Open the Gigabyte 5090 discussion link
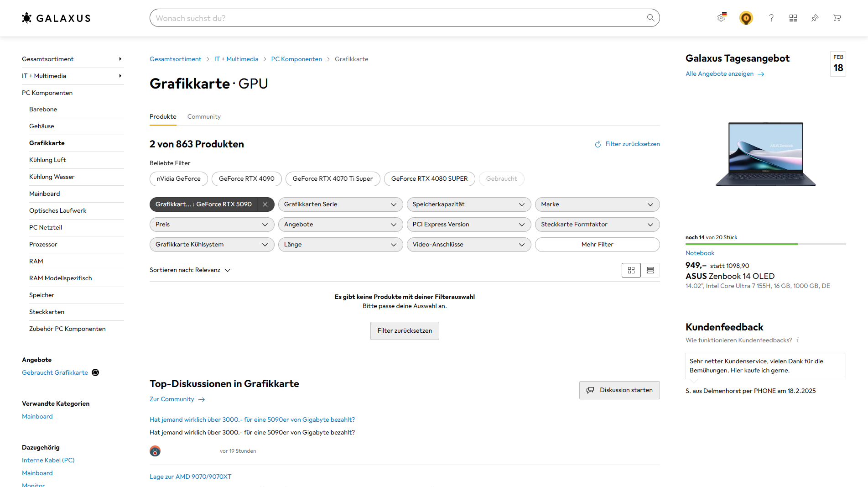Viewport: 868px width, 487px height. 252,420
